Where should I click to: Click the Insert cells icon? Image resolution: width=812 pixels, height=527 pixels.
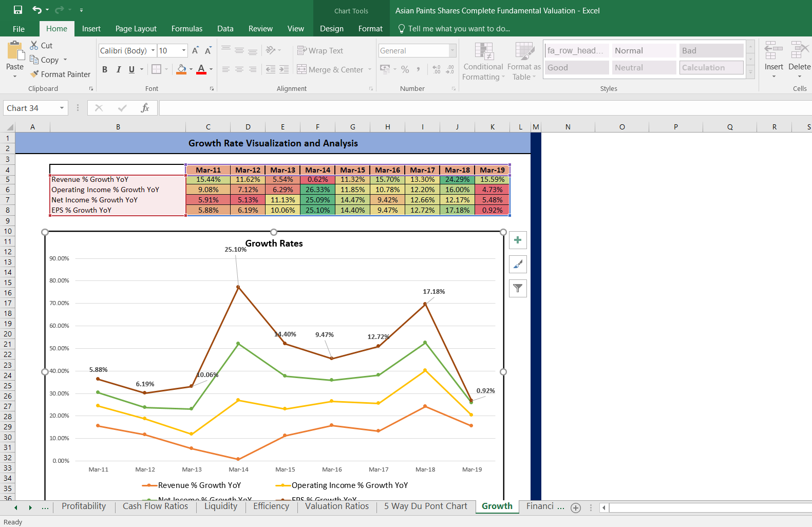tap(773, 51)
